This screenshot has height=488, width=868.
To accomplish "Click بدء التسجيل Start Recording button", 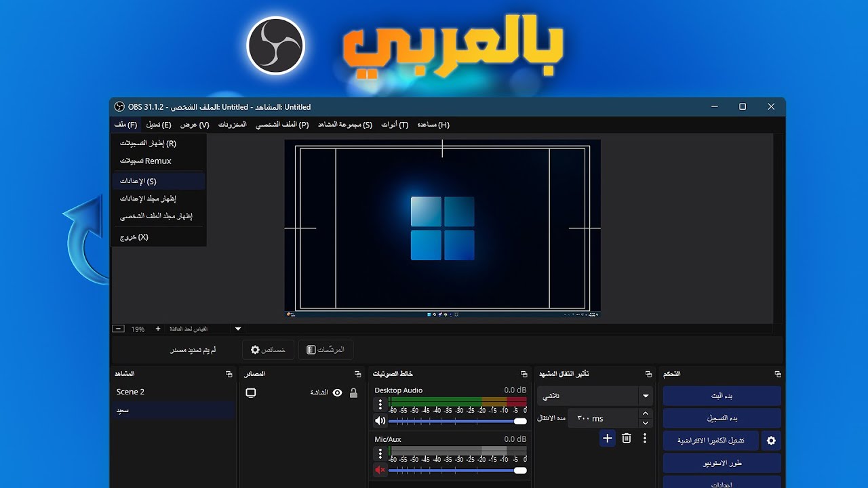I will tap(722, 418).
